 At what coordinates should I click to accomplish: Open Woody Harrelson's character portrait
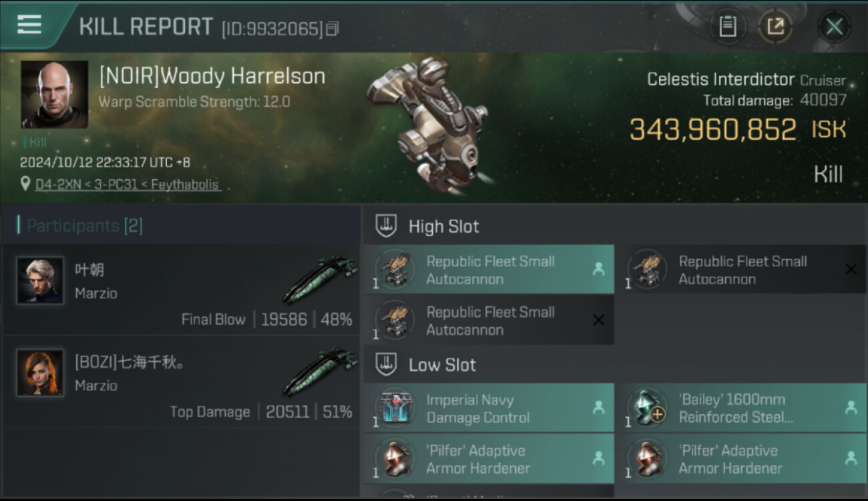pos(55,95)
